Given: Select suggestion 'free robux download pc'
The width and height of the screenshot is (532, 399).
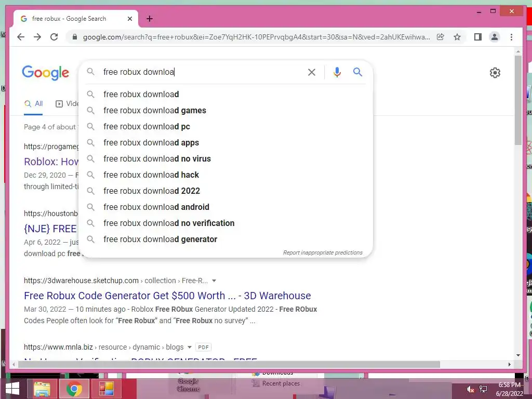Looking at the screenshot, I should (x=225, y=127).
